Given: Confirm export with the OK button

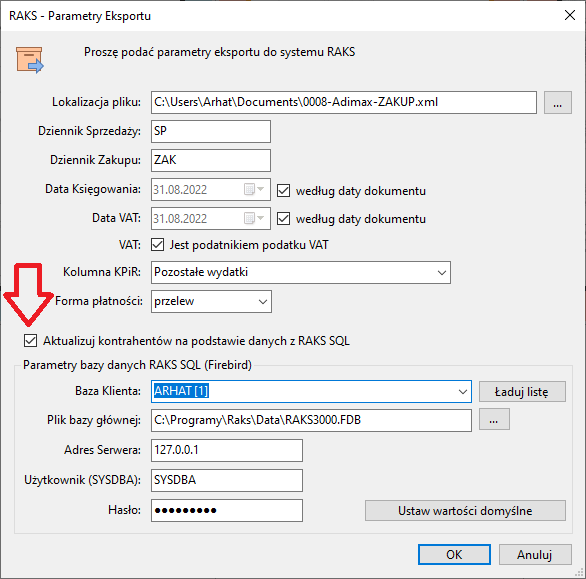Looking at the screenshot, I should pos(454,555).
